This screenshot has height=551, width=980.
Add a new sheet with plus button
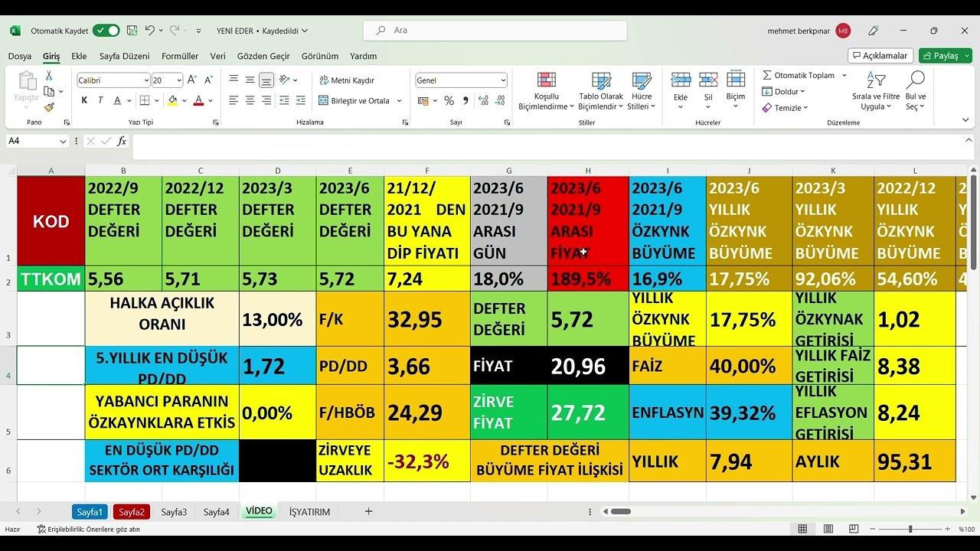[x=368, y=511]
